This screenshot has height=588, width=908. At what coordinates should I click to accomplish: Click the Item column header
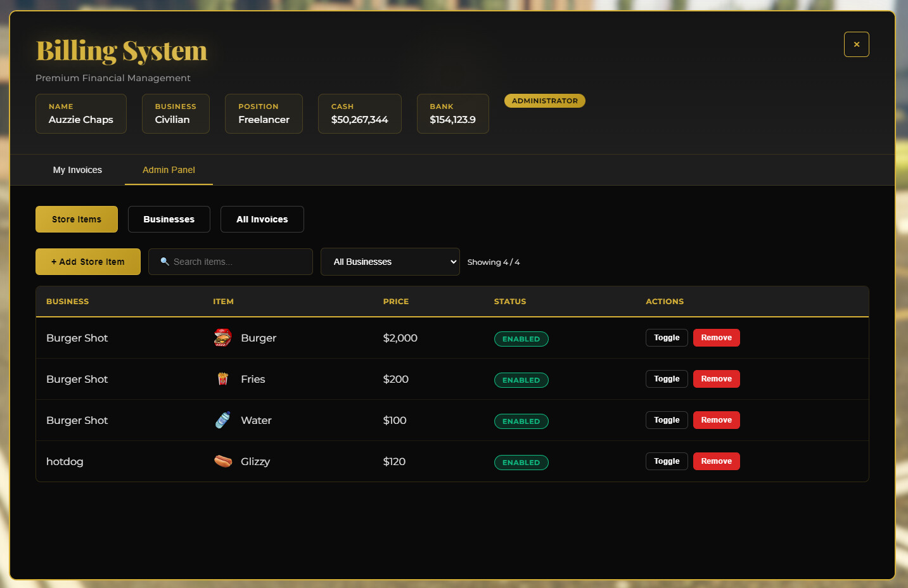coord(223,302)
